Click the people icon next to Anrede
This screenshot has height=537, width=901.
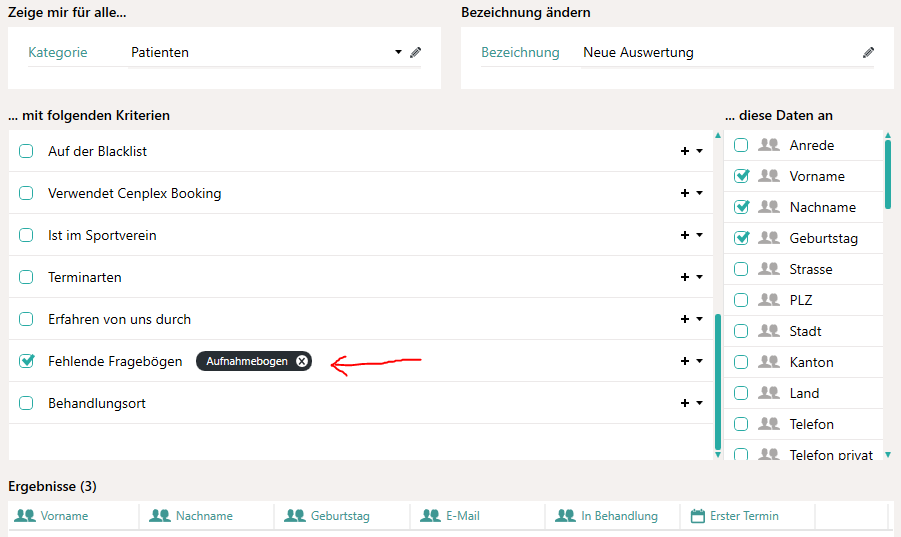click(768, 145)
